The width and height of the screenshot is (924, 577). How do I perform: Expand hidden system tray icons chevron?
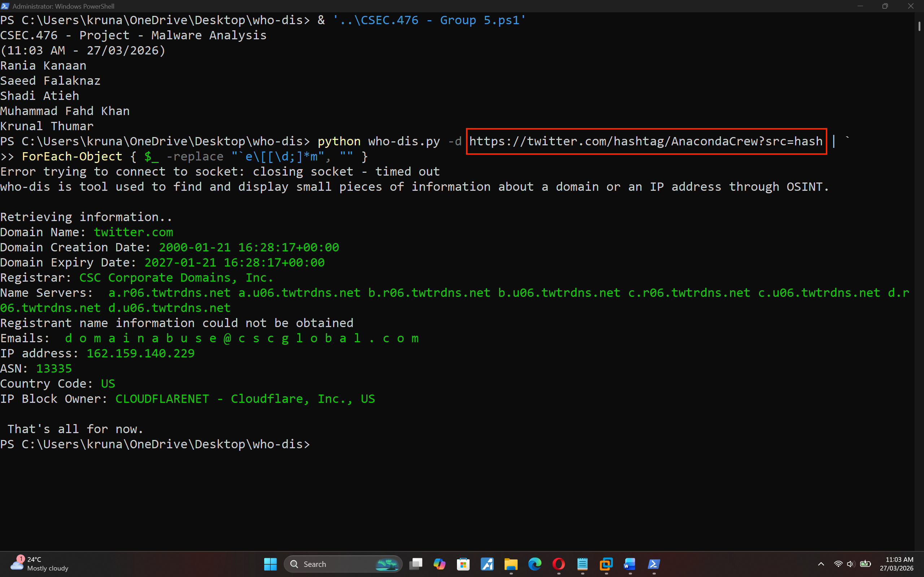[821, 564]
